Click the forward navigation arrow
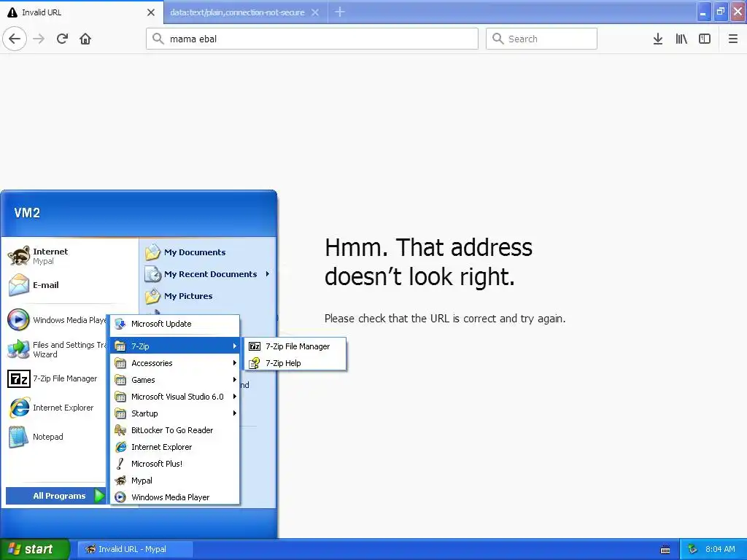The height and width of the screenshot is (560, 747). tap(39, 39)
